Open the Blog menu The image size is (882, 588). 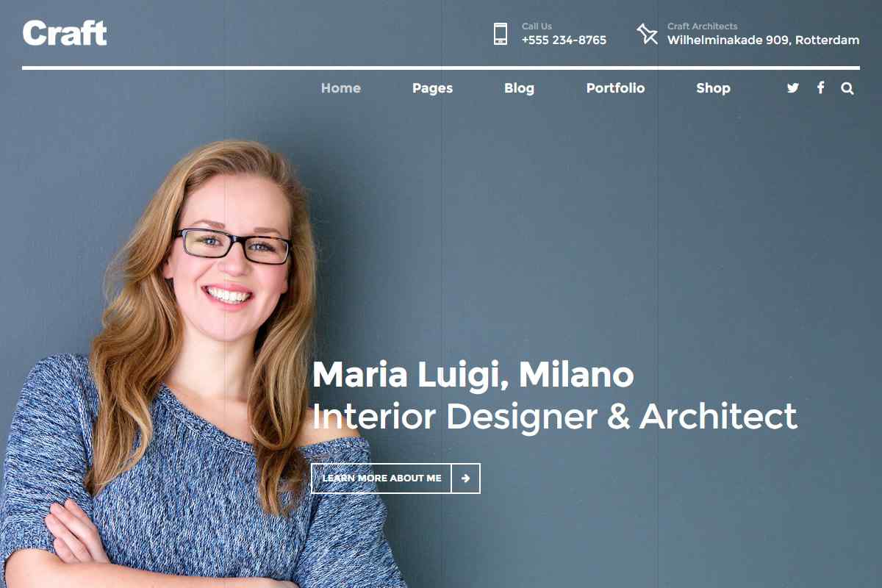click(519, 88)
